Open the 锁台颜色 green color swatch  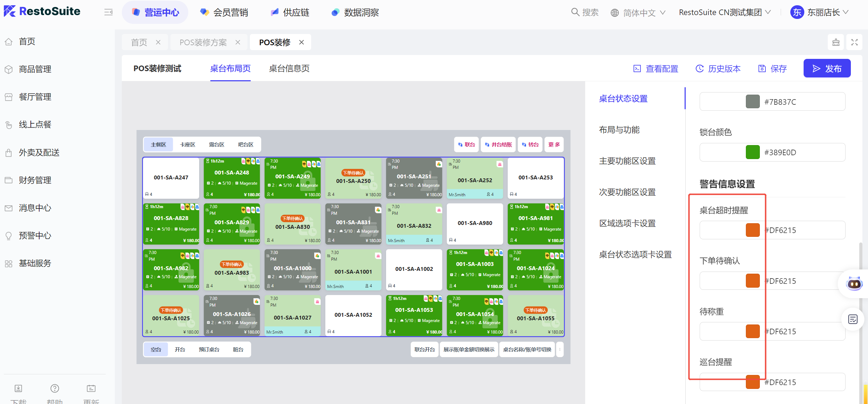point(752,152)
